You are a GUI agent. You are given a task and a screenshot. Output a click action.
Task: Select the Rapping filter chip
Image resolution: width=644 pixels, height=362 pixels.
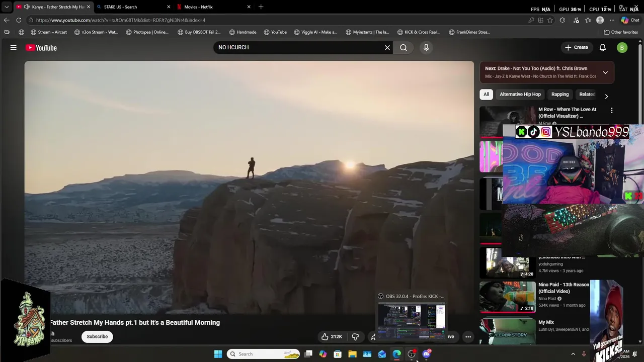(x=560, y=94)
